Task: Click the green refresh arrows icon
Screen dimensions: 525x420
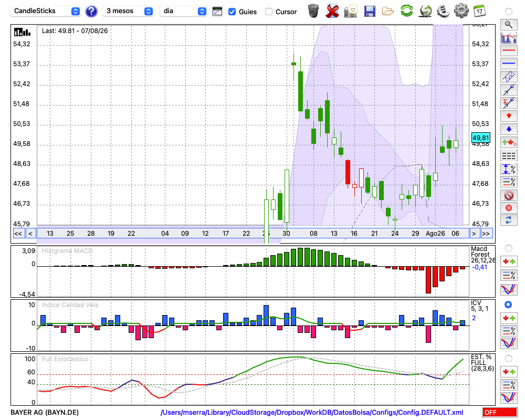Action: [406, 10]
